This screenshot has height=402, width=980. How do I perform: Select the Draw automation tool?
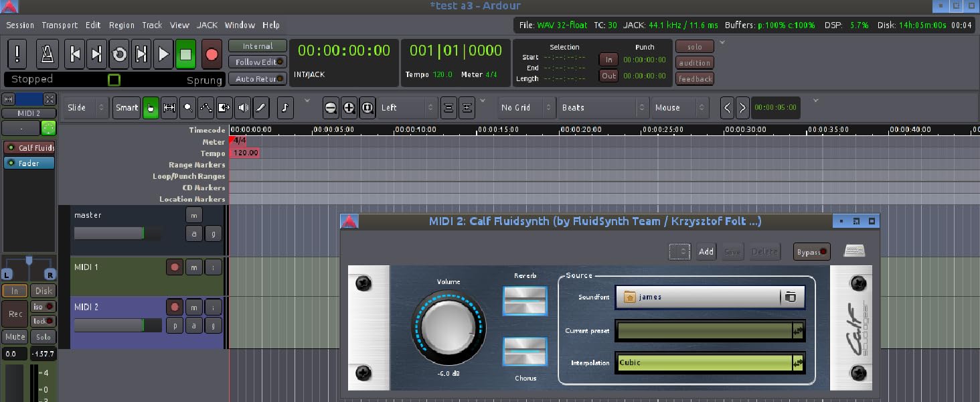coord(206,107)
